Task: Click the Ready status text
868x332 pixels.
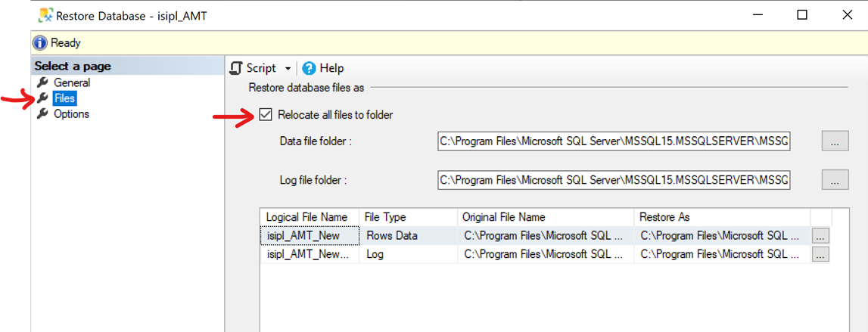Action: click(66, 42)
